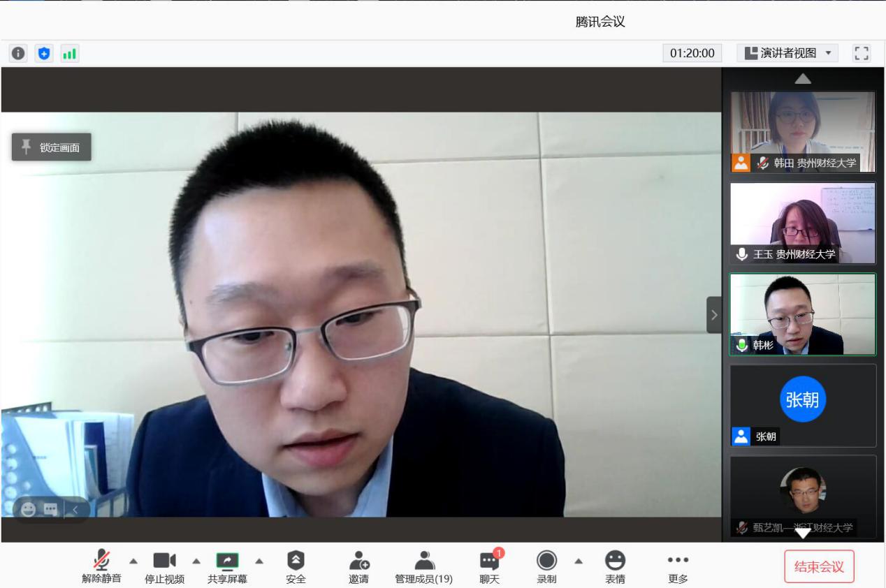Start recording with the 录制 button

point(546,566)
